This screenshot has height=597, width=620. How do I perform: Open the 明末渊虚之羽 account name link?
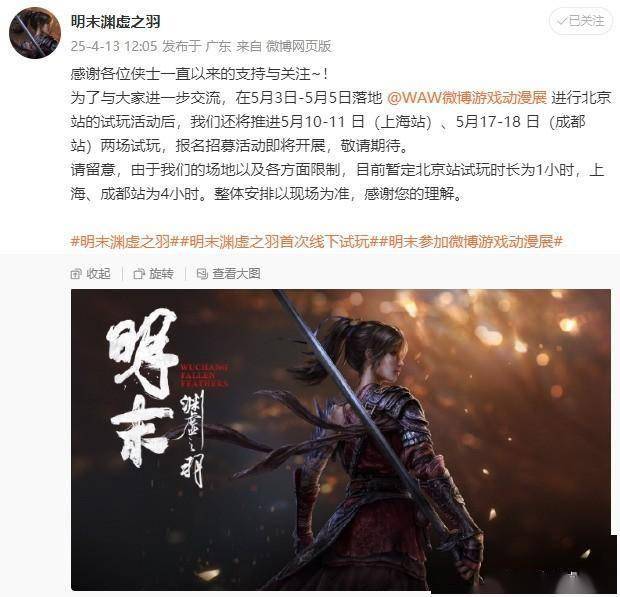coord(115,21)
